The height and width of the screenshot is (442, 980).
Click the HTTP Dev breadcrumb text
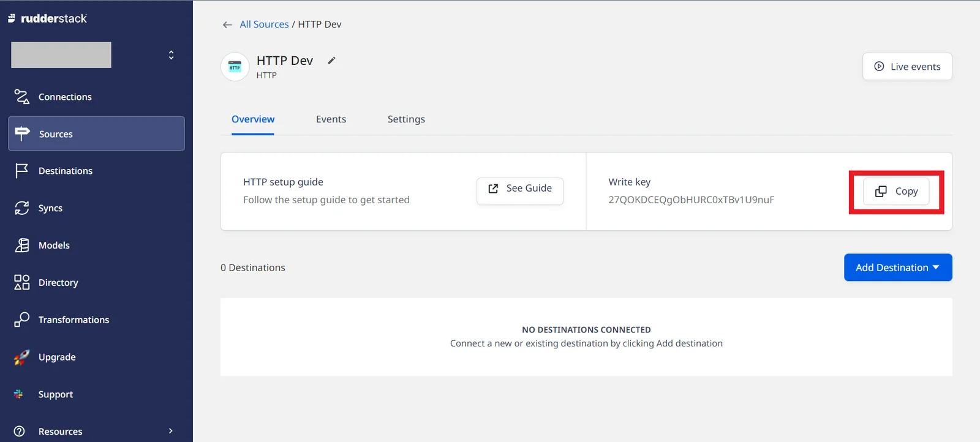[x=320, y=24]
